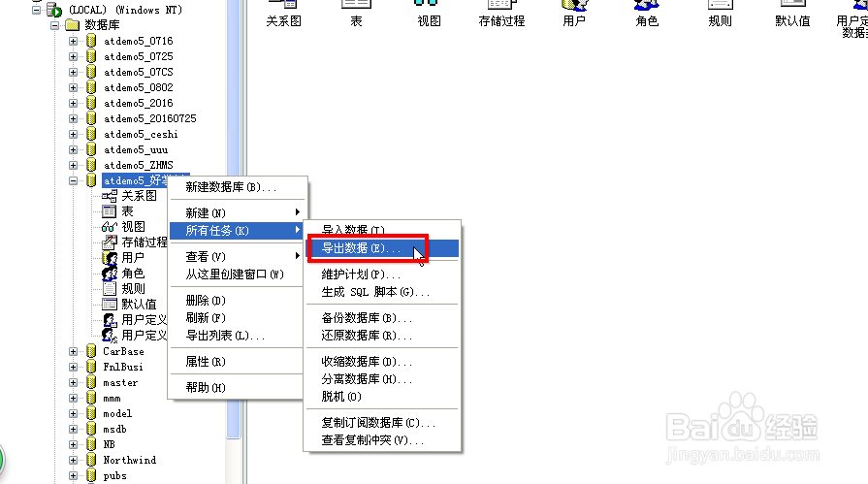Click the tree pane vertical scrollbar
The height and width of the screenshot is (484, 868).
click(234, 221)
